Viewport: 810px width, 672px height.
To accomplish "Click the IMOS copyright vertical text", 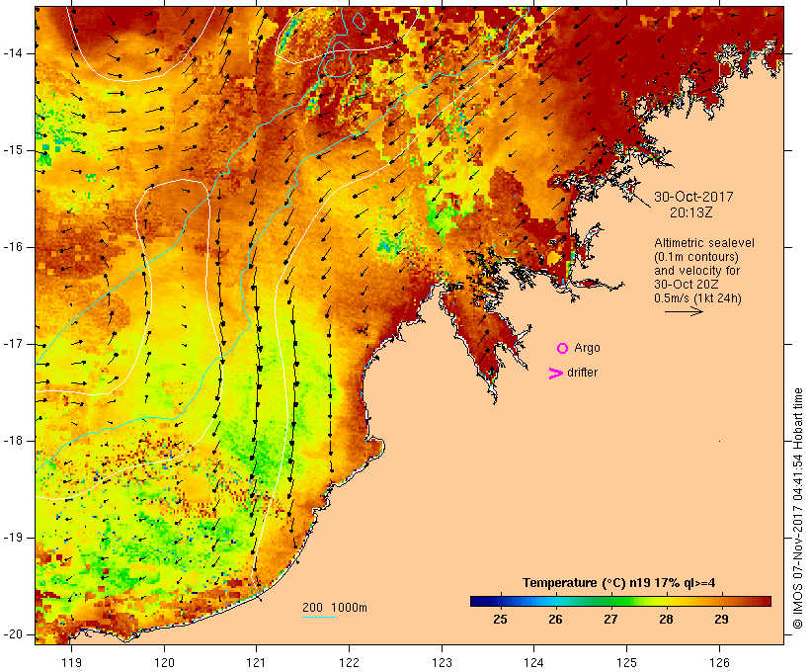I will click(798, 509).
